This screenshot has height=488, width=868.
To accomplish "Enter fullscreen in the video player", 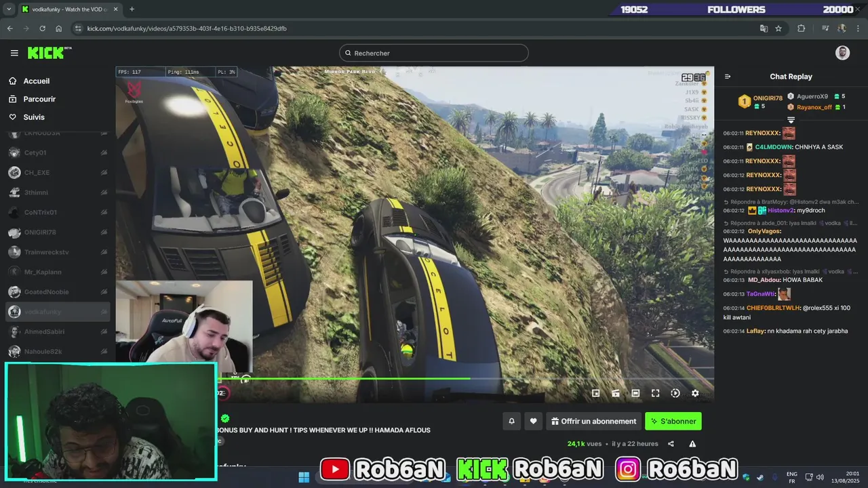I will (x=655, y=393).
